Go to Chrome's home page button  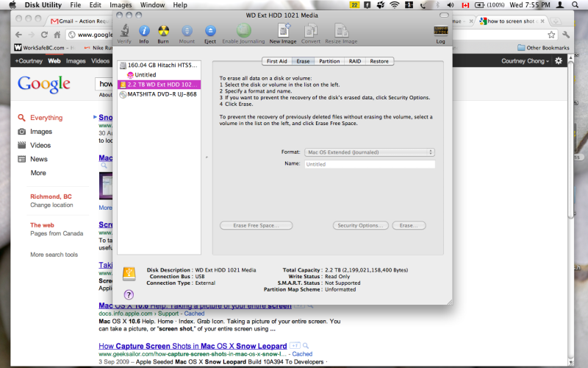click(x=57, y=35)
